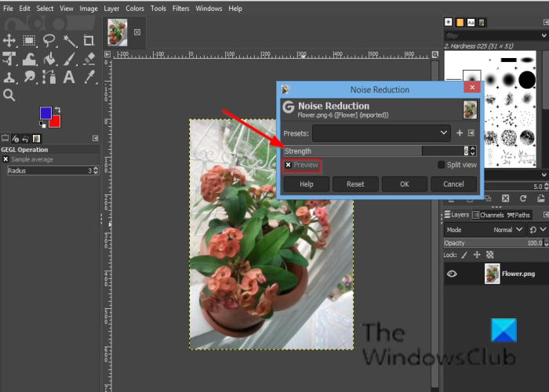
Task: Open the Presets dropdown
Action: click(x=382, y=132)
